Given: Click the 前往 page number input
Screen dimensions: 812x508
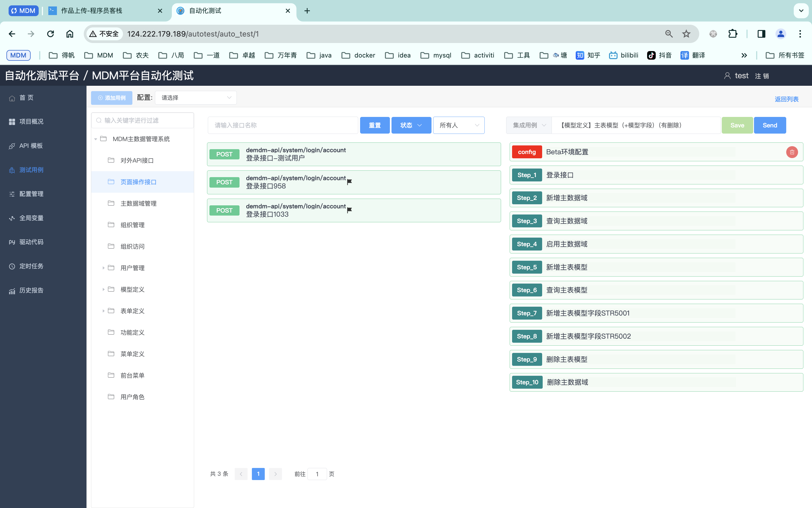Looking at the screenshot, I should tap(317, 474).
